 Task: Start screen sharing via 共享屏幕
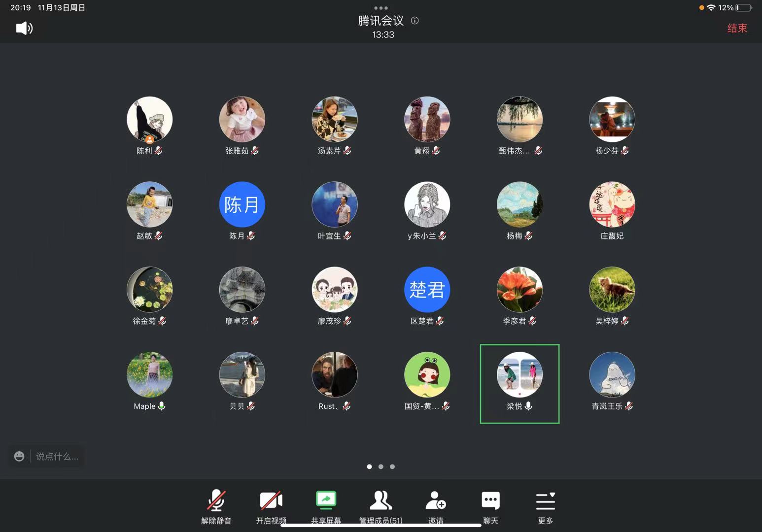326,506
